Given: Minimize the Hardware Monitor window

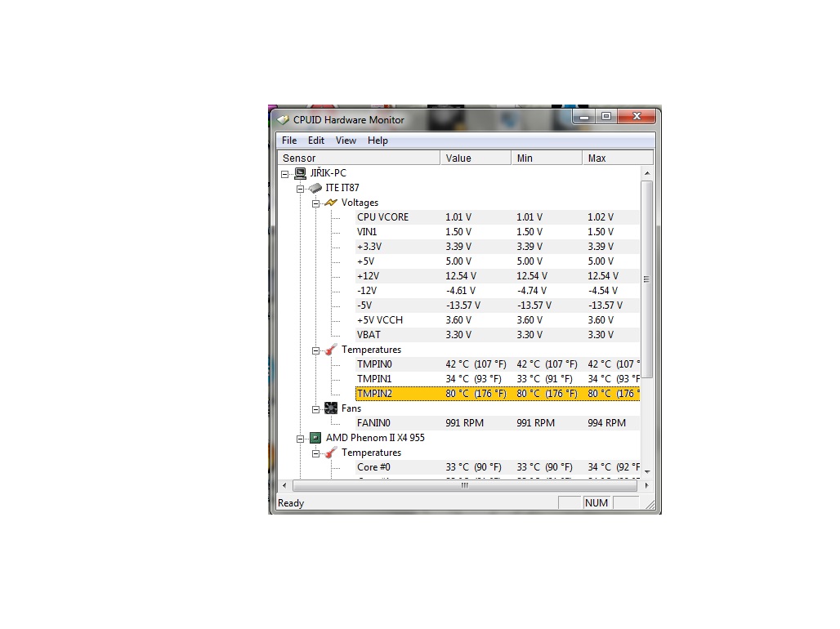Looking at the screenshot, I should click(x=584, y=116).
